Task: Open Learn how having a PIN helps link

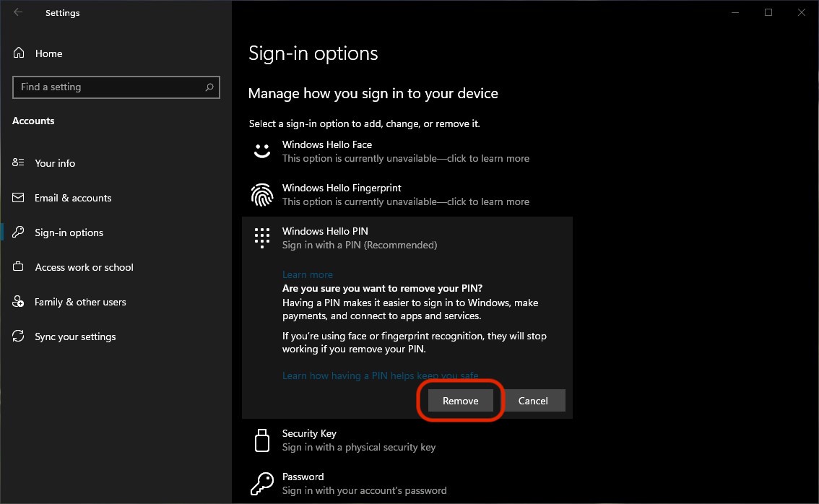Action: (380, 375)
